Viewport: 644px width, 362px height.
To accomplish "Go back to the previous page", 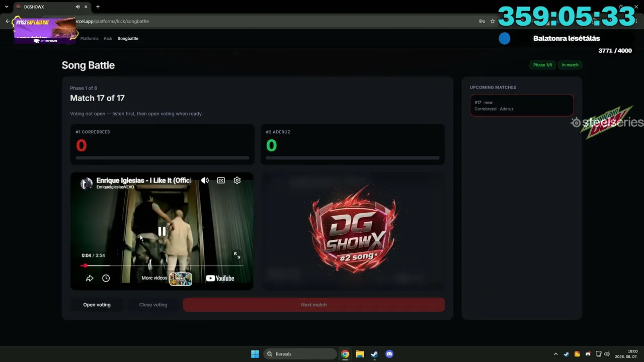I will 7,21.
